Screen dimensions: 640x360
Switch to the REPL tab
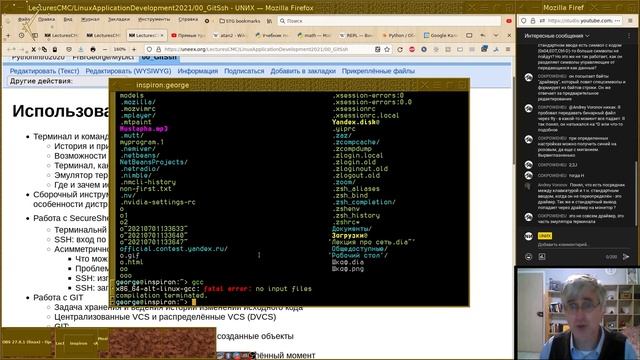pyautogui.click(x=356, y=36)
